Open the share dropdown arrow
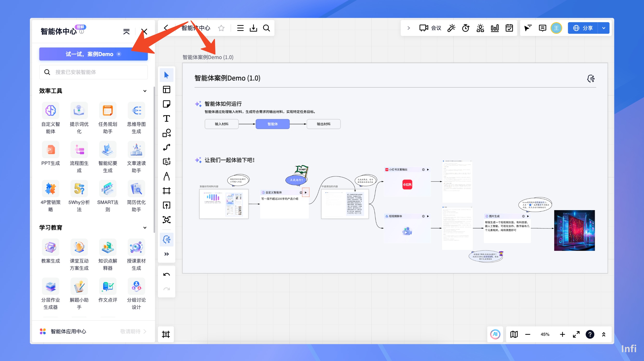This screenshot has width=644, height=361. coord(604,28)
